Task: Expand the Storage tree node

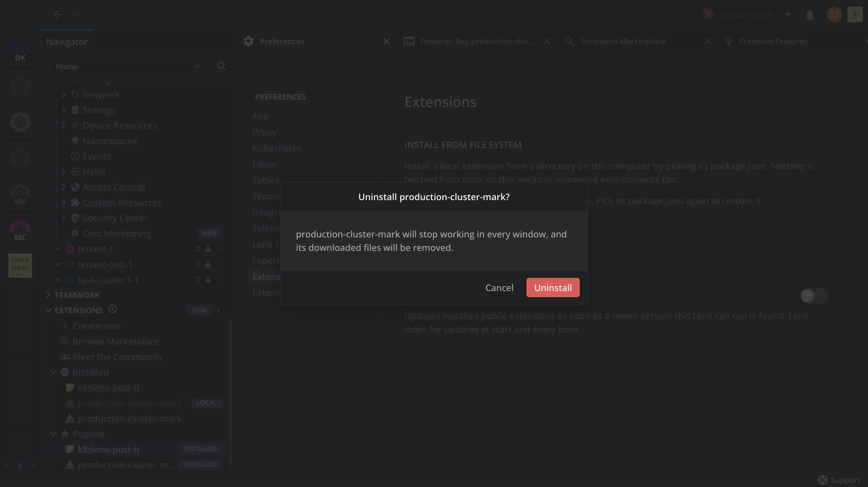Action: tap(64, 110)
